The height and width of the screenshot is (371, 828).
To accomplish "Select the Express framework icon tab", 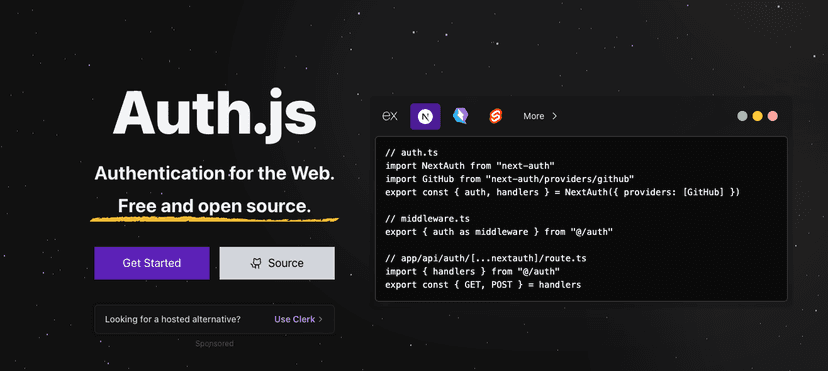I will click(390, 116).
